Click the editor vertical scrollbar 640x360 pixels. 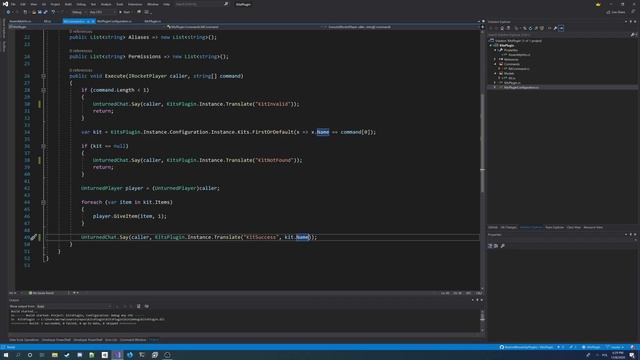tap(482, 159)
